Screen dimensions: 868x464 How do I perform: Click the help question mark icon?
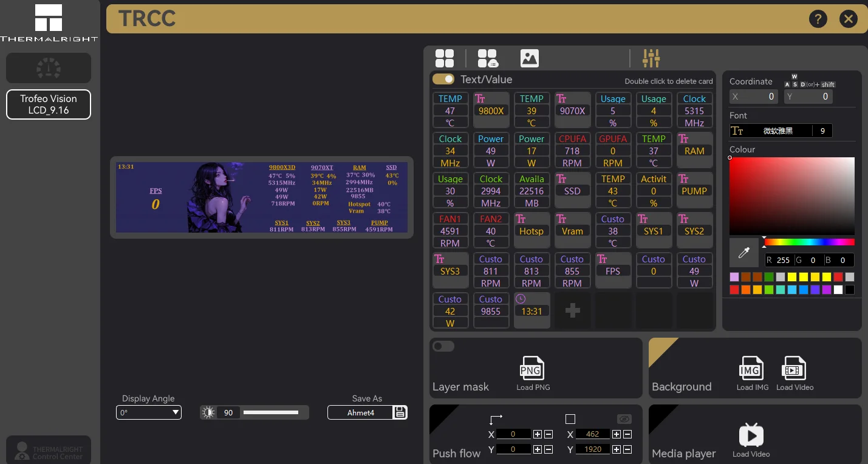point(818,19)
